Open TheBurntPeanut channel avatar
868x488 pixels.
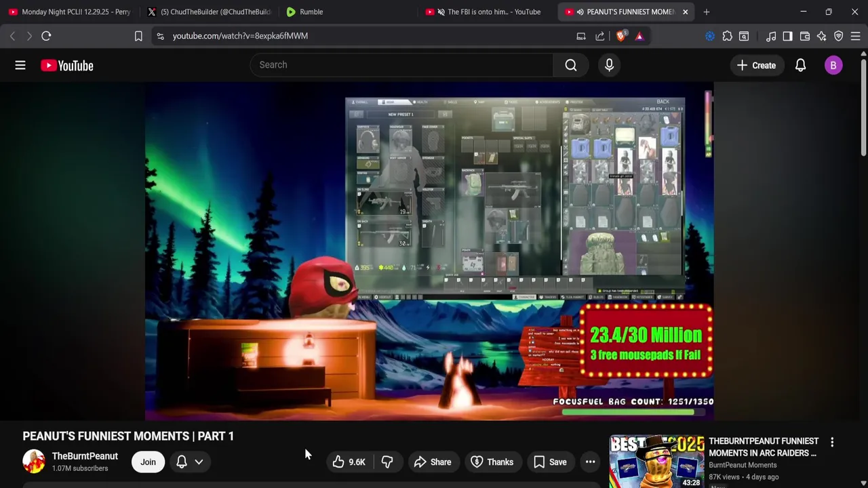tap(34, 462)
